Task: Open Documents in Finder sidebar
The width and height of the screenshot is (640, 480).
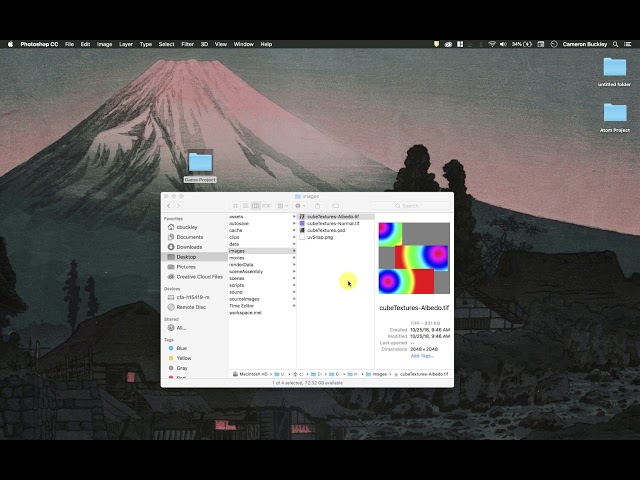Action: [x=195, y=237]
